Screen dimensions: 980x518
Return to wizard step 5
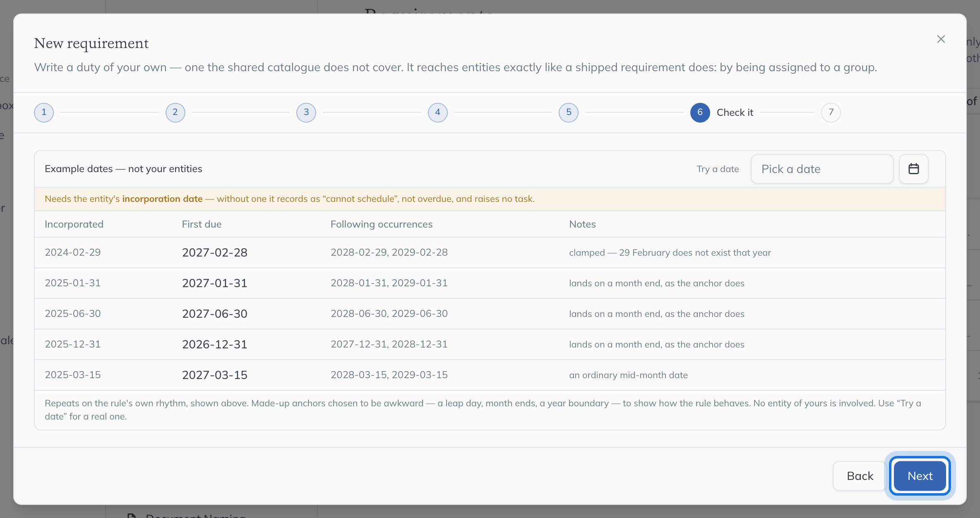pos(569,113)
